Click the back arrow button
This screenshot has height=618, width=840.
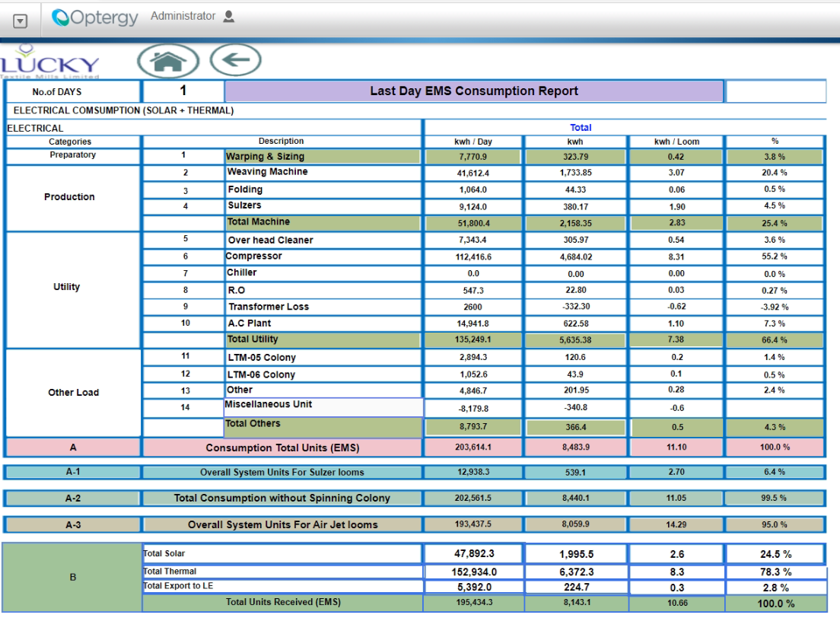[235, 60]
